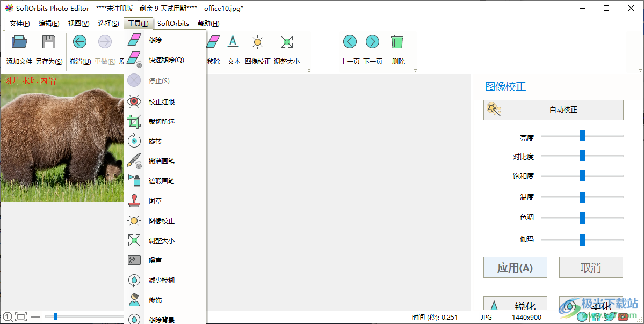Image resolution: width=644 pixels, height=324 pixels.
Task: Click the 图章 stamp icon in menu
Action: [x=134, y=201]
